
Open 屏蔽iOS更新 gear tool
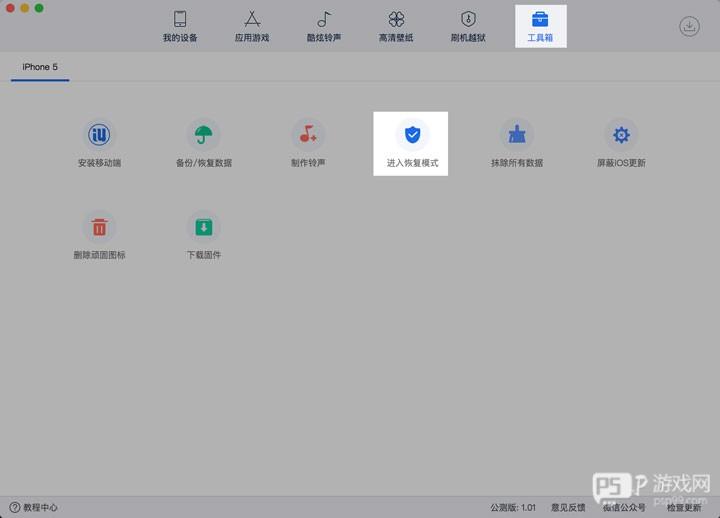pyautogui.click(x=621, y=143)
